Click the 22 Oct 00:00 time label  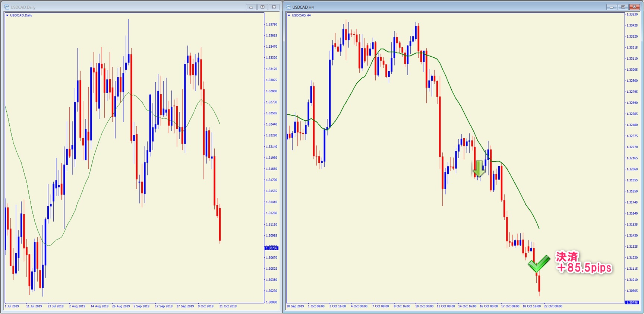[553, 306]
